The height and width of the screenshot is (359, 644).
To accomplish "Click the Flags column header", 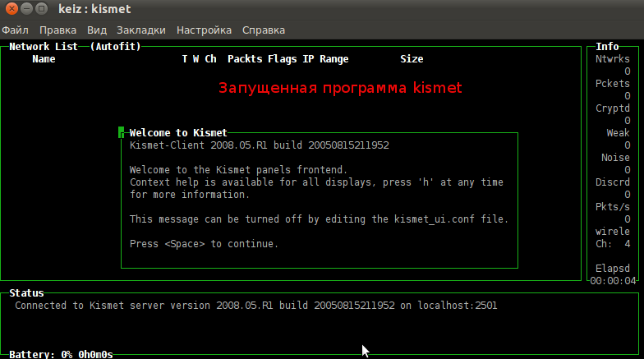I will point(283,59).
